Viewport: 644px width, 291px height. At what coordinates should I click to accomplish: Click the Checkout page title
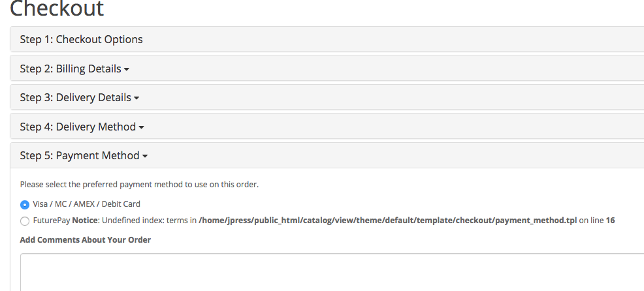[57, 8]
